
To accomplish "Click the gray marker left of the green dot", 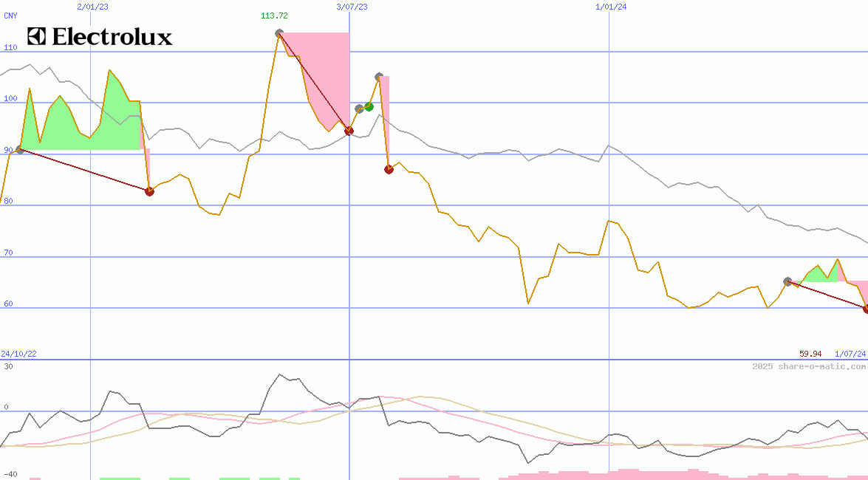I will (x=359, y=109).
